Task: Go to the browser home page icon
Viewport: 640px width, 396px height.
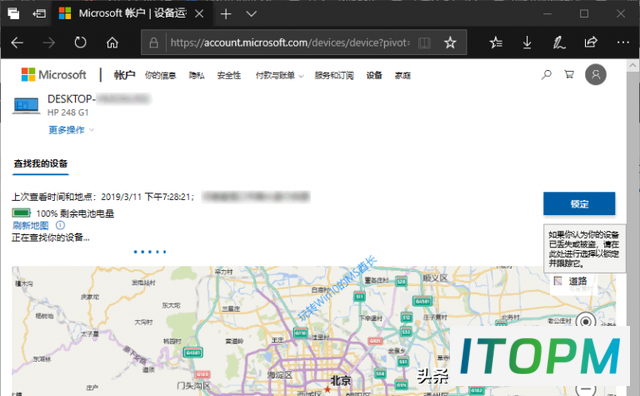Action: coord(112,42)
